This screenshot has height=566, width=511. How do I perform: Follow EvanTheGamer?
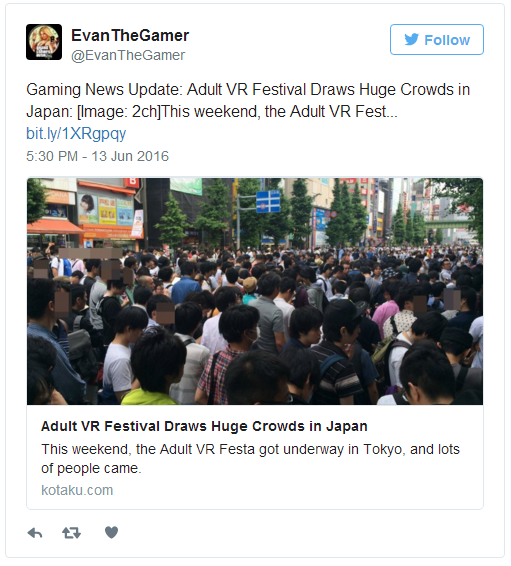[x=437, y=40]
